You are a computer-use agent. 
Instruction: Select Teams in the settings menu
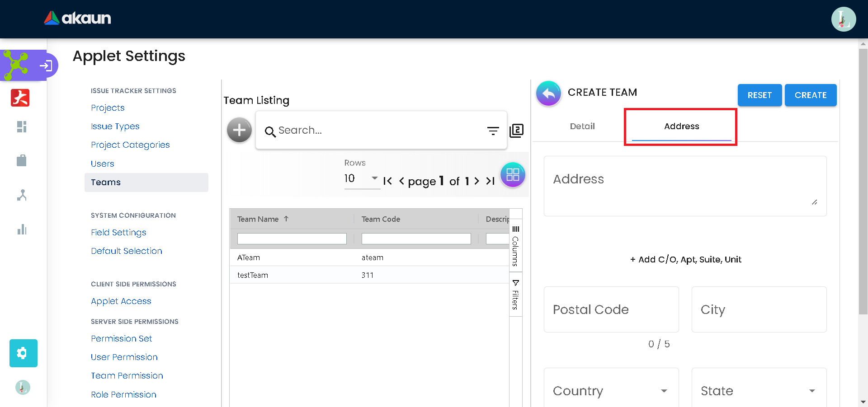click(x=146, y=182)
